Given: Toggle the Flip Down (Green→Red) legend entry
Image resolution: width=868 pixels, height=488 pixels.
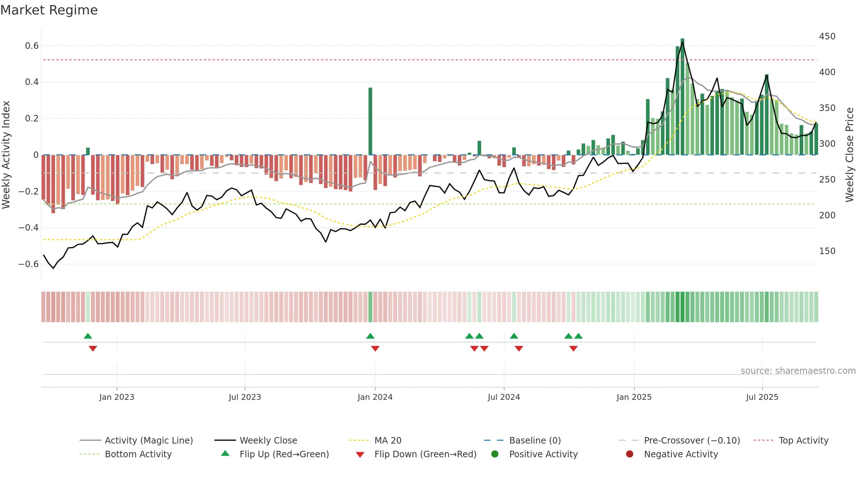Looking at the screenshot, I should (x=416, y=454).
